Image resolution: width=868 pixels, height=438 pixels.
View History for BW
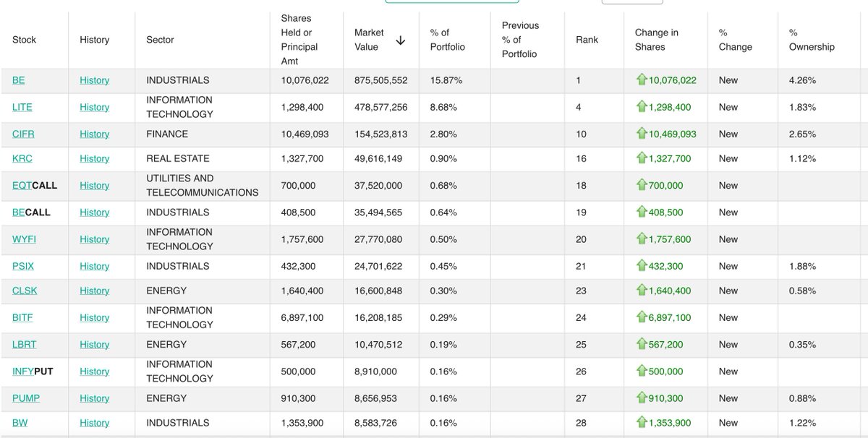(x=95, y=423)
